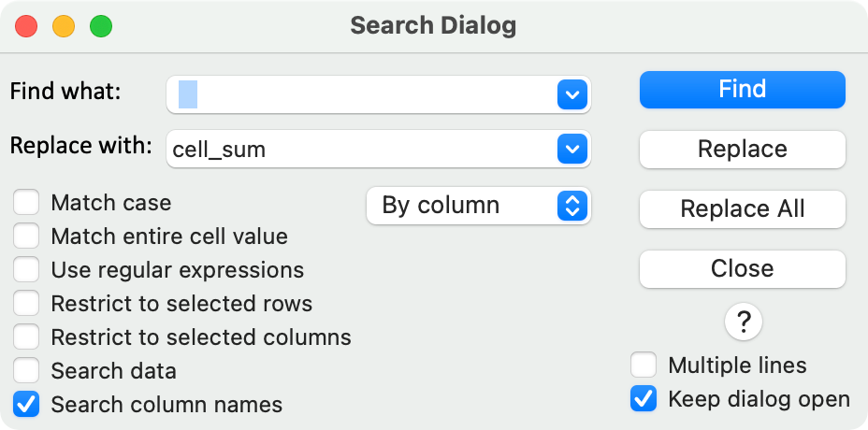Uncheck Search column names
This screenshot has height=430, width=868.
(x=26, y=405)
